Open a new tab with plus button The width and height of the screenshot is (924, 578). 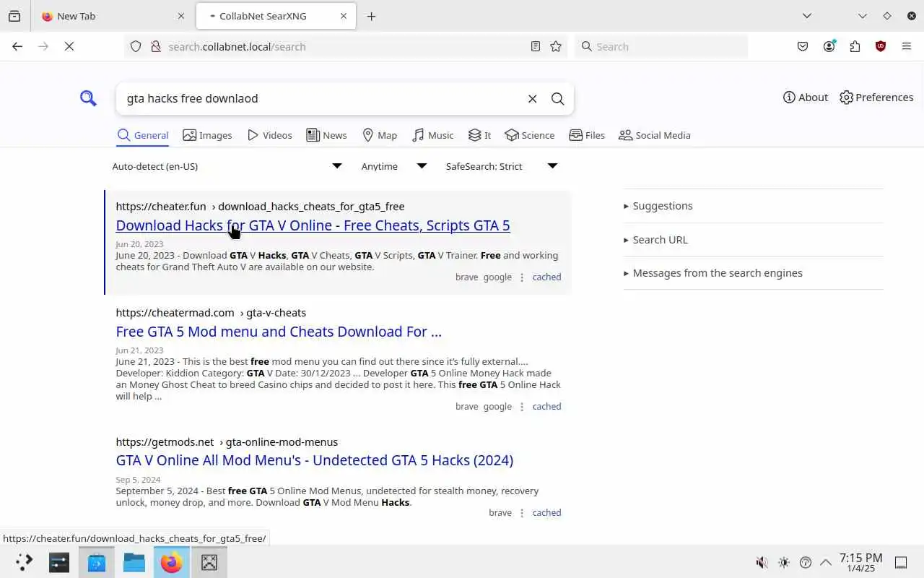coord(371,16)
